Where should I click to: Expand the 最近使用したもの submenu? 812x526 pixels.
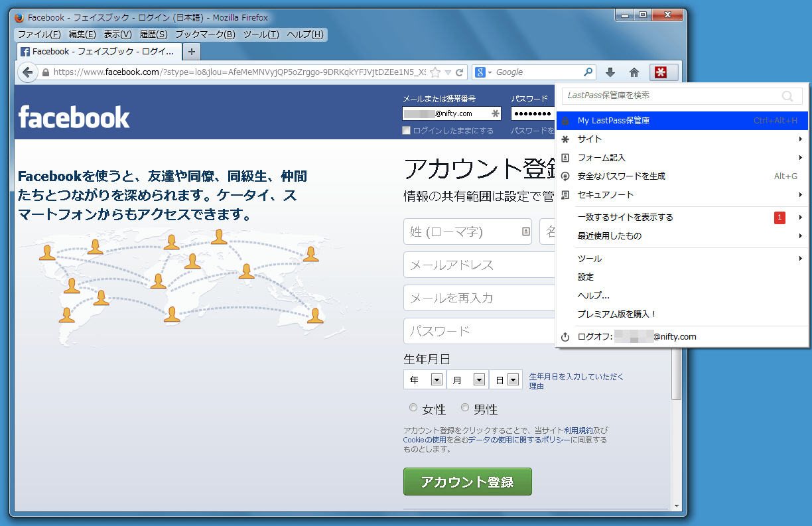click(x=801, y=236)
